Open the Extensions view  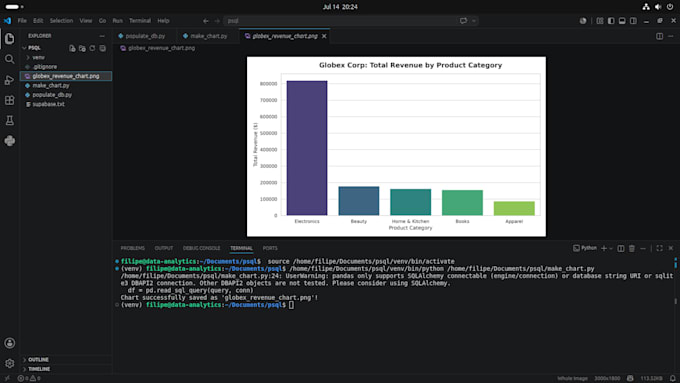[10, 100]
